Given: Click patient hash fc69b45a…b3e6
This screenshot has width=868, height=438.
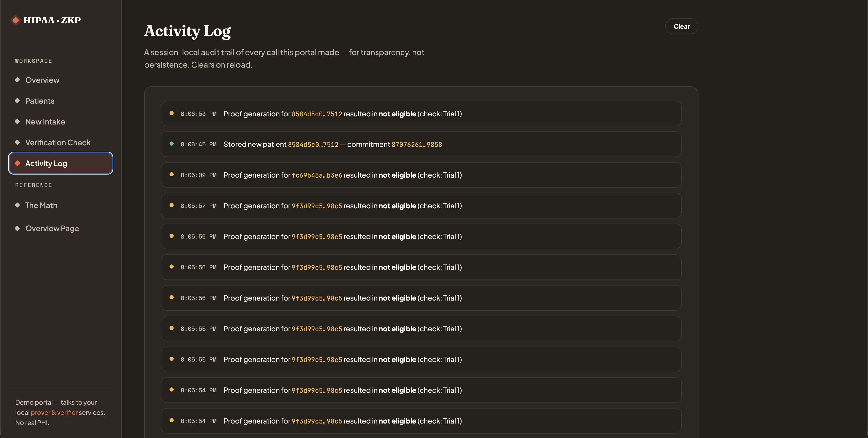Looking at the screenshot, I should click(x=317, y=175).
